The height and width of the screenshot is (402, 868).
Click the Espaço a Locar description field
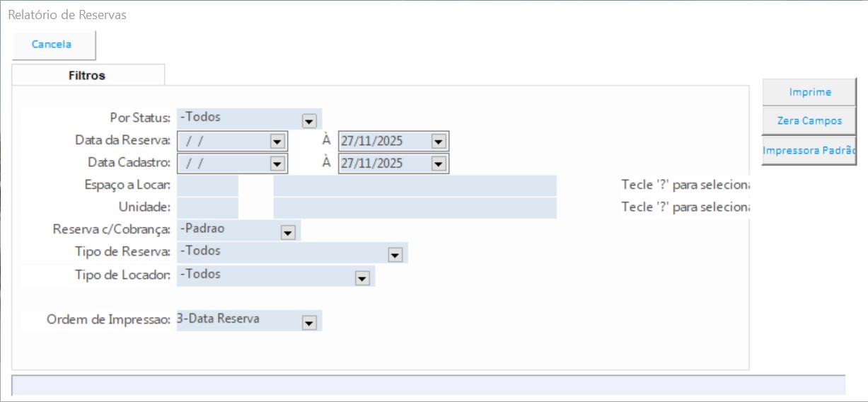(x=415, y=186)
